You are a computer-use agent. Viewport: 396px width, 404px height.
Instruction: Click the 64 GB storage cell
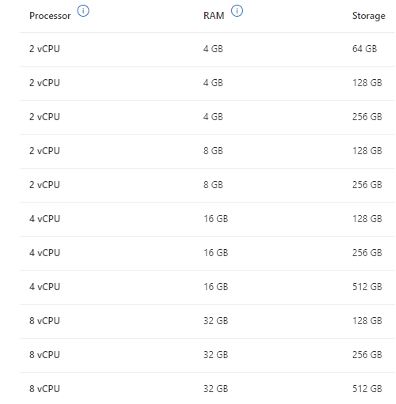tap(365, 49)
